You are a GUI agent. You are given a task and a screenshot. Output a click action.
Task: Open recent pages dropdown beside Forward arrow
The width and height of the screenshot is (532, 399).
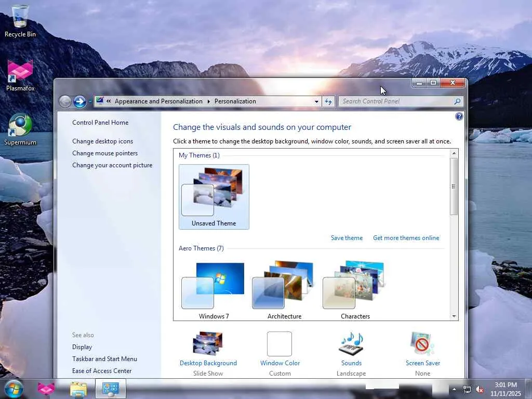tap(90, 101)
